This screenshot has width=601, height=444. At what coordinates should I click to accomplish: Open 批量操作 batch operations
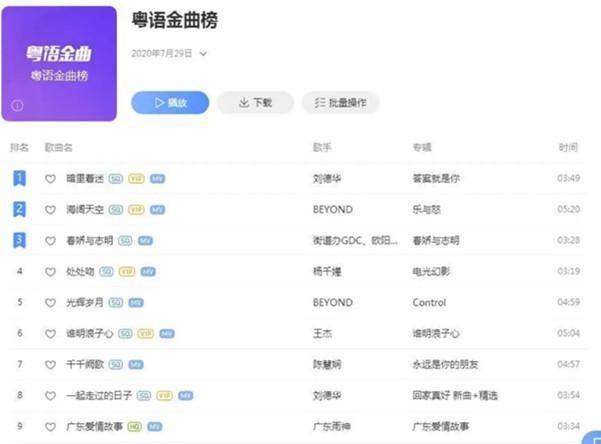coord(340,102)
